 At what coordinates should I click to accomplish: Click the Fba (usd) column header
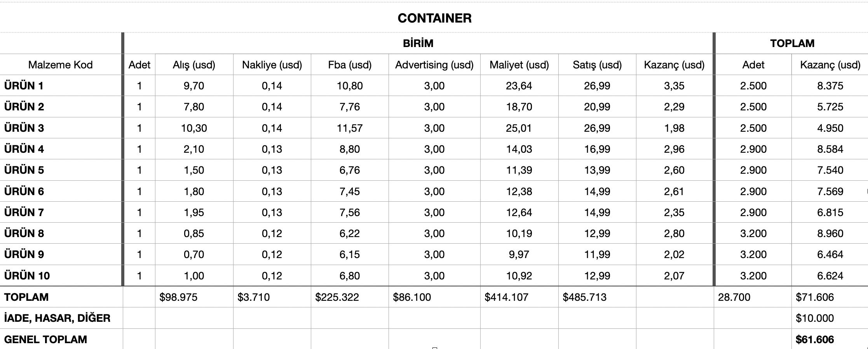tap(350, 65)
